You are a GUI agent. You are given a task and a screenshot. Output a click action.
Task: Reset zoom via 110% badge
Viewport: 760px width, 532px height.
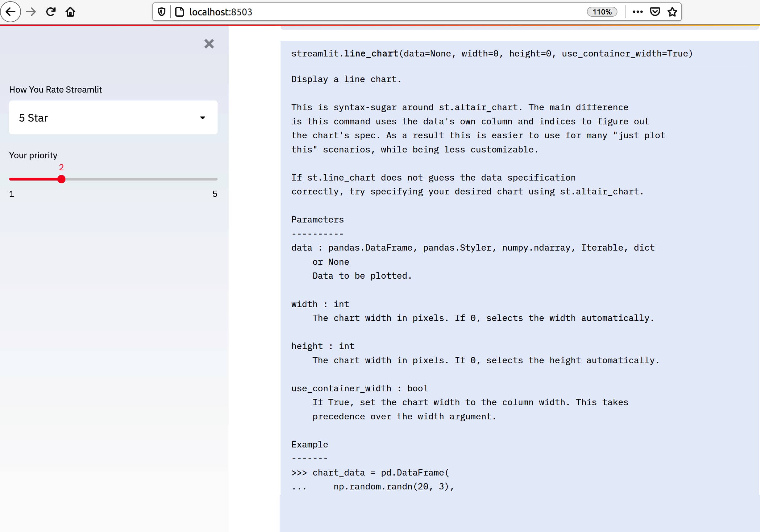[x=601, y=12]
